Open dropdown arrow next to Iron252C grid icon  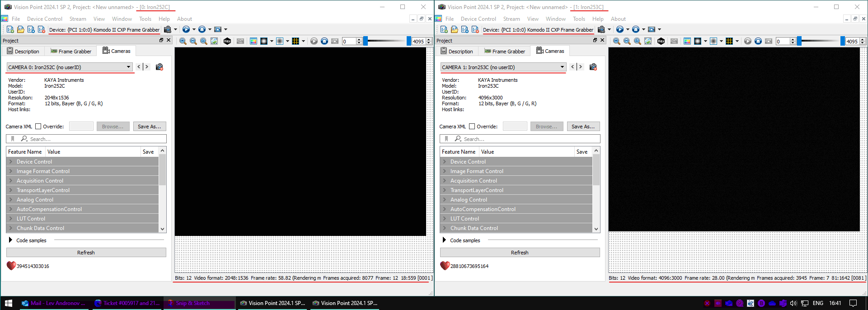303,41
